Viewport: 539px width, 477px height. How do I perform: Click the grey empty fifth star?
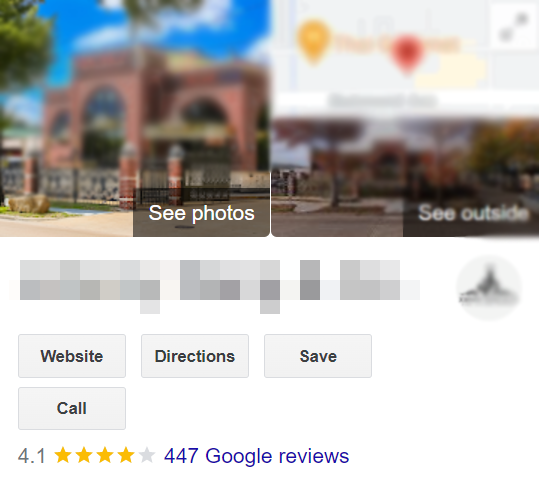[147, 455]
